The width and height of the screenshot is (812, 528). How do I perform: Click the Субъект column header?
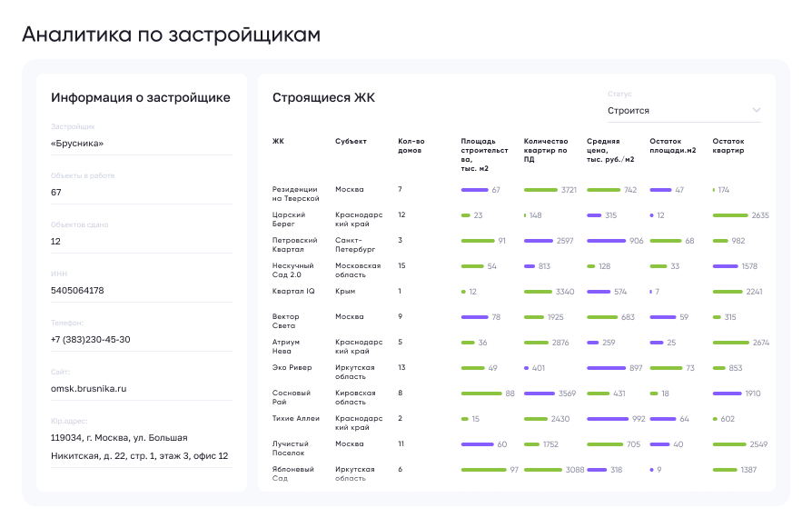click(351, 141)
